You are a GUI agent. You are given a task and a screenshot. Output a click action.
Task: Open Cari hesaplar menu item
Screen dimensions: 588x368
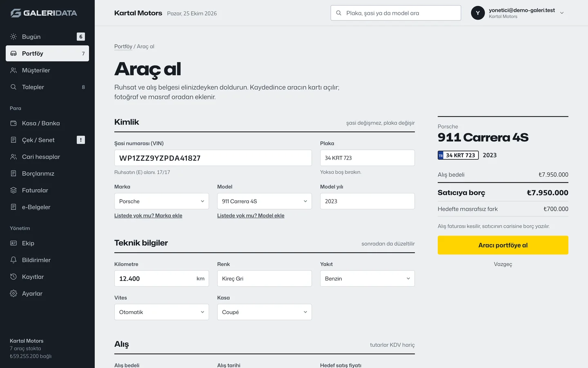point(47,157)
